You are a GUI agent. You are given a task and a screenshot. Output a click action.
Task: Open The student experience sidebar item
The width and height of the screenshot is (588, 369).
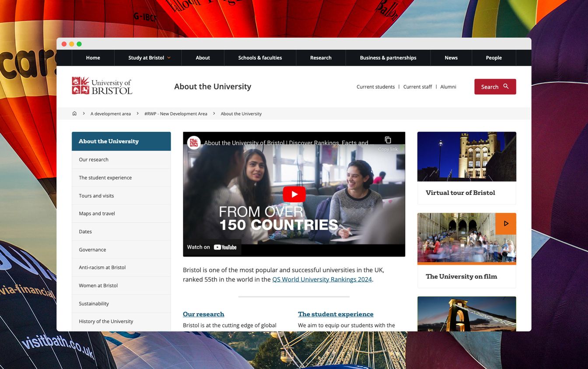pyautogui.click(x=121, y=178)
